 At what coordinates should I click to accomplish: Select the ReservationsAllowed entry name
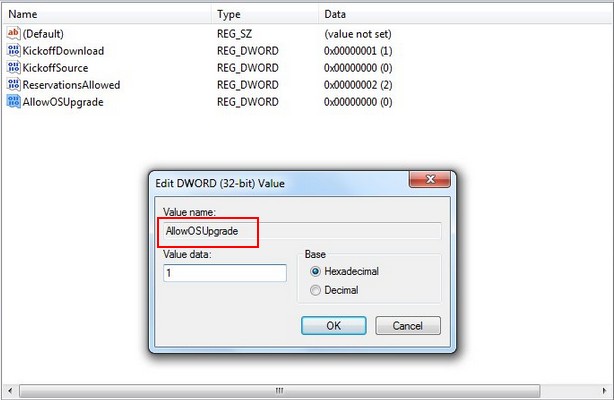71,85
